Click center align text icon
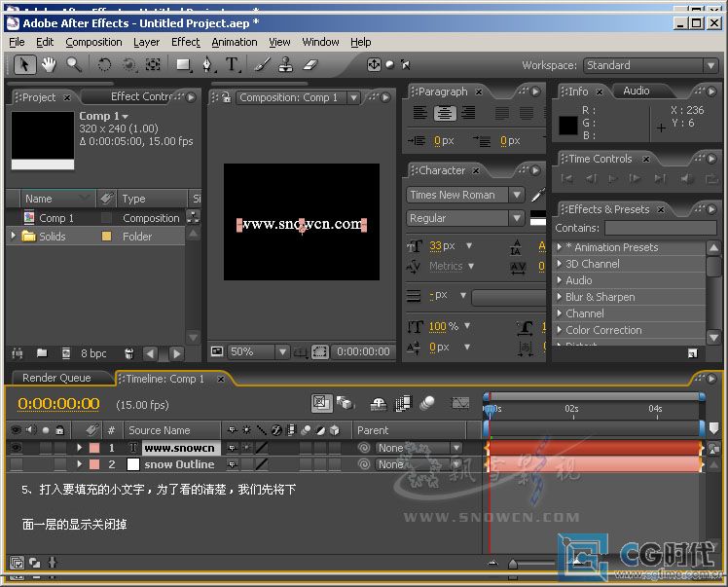The height and width of the screenshot is (587, 728). 445,113
